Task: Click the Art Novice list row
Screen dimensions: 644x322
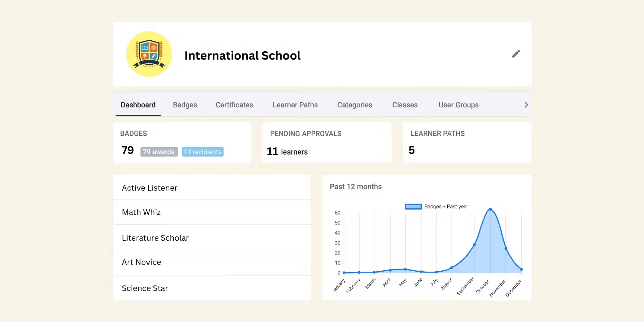Action: point(142,262)
